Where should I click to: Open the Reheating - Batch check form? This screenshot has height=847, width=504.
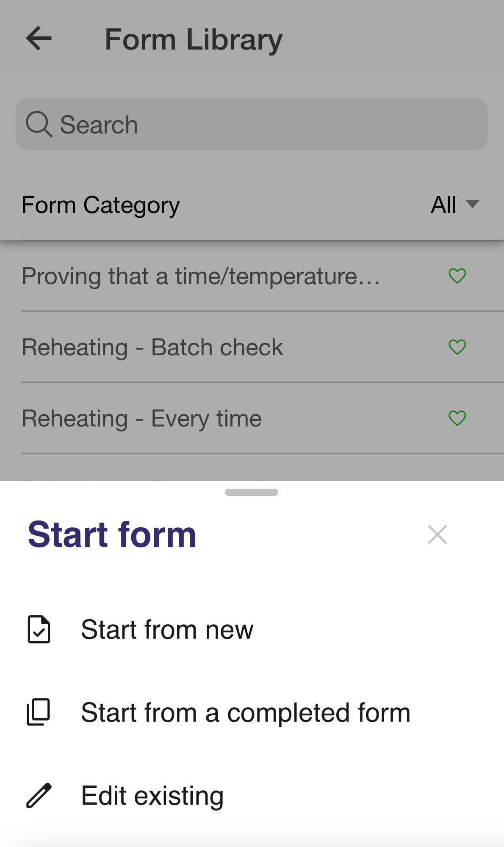point(152,347)
